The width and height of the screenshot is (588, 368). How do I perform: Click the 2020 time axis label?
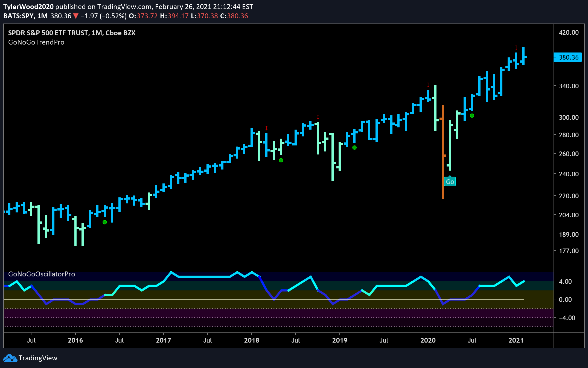click(428, 340)
